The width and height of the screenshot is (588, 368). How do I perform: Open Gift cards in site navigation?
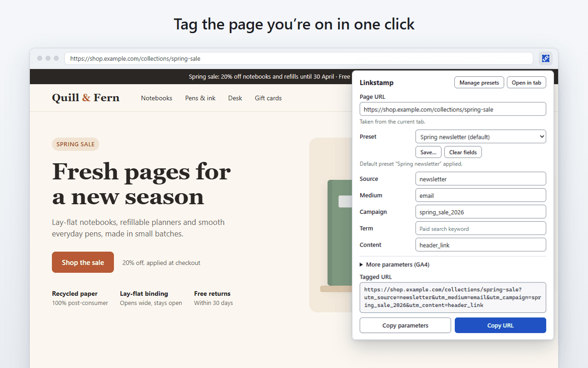click(268, 98)
